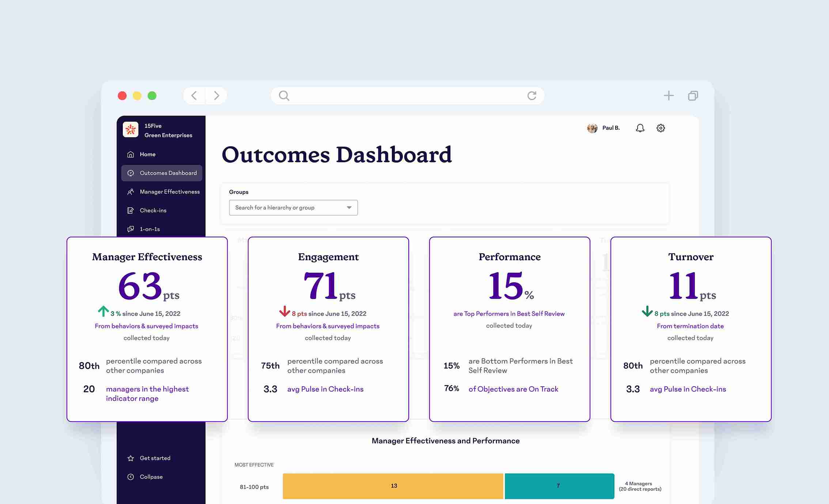829x504 pixels.
Task: Select Manager Effectiveness in sidebar
Action: click(169, 192)
